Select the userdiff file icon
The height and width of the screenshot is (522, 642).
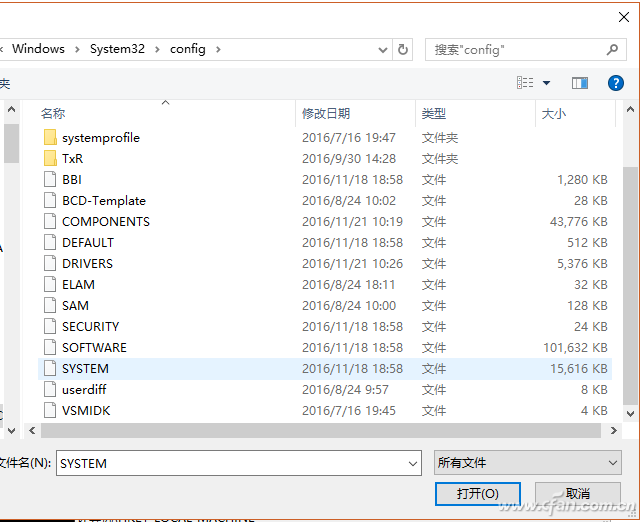tap(50, 390)
